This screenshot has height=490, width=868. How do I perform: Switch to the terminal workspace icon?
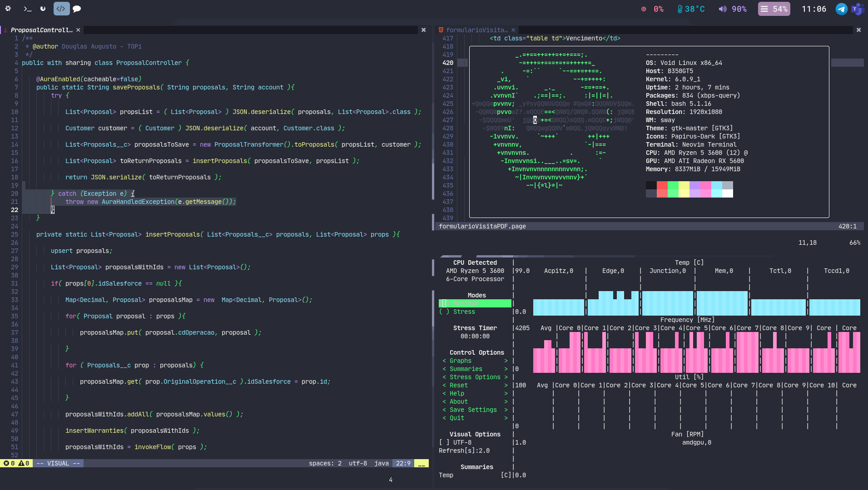27,9
